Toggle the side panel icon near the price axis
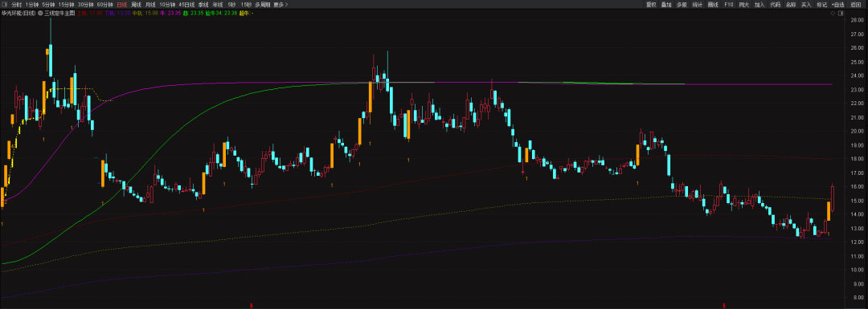The width and height of the screenshot is (868, 309). click(841, 14)
